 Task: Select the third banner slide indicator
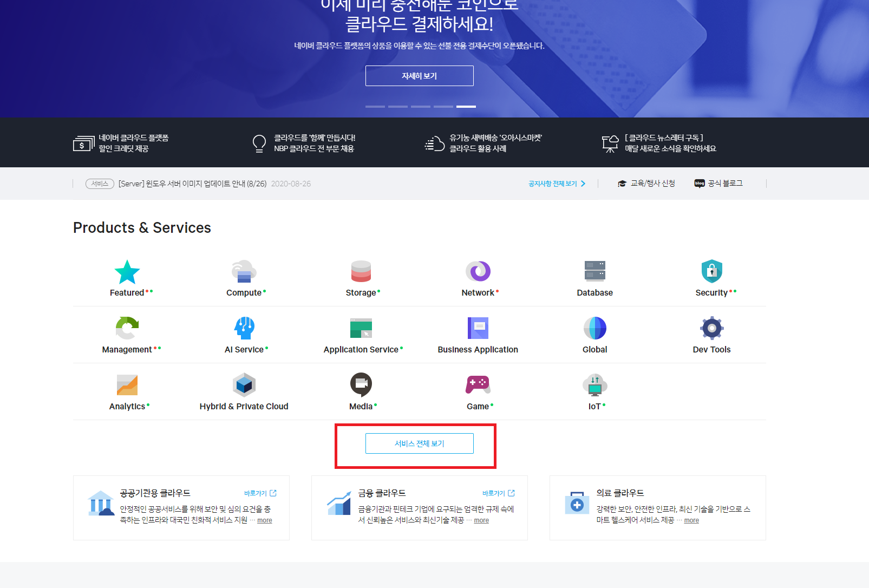(421, 107)
